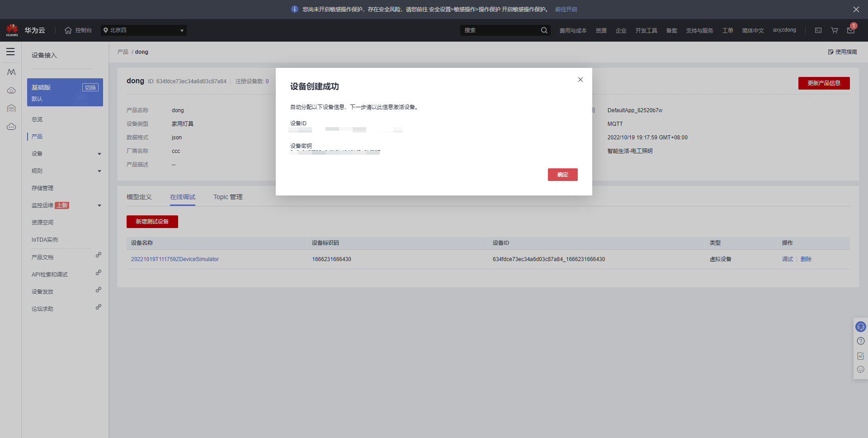Click the 虚拟设备 type cell
868x438 pixels.
point(721,259)
